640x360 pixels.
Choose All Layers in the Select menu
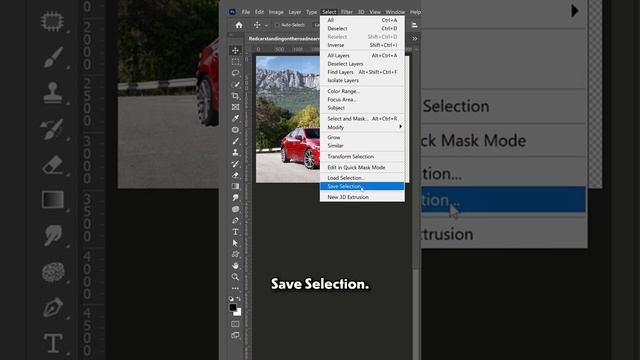[x=362, y=56]
